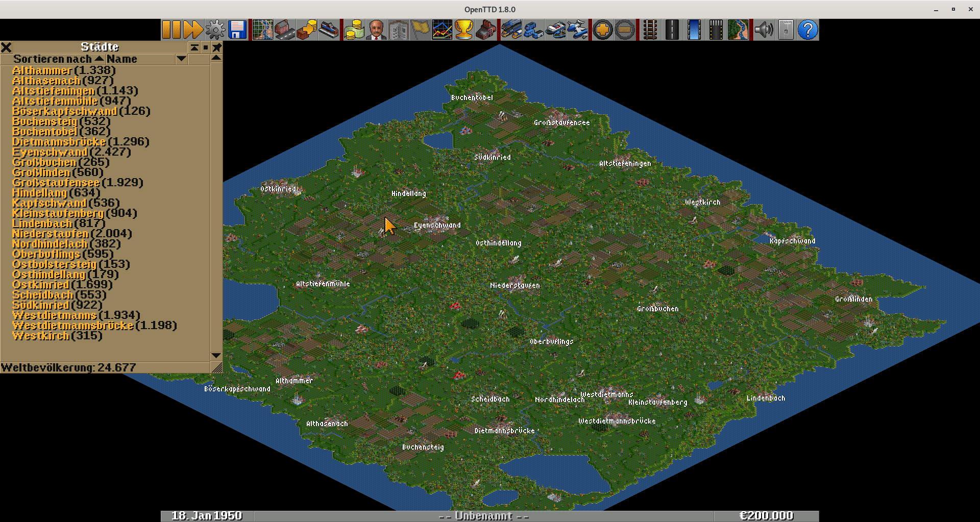Select town Althasenach (927) in list

(63, 81)
